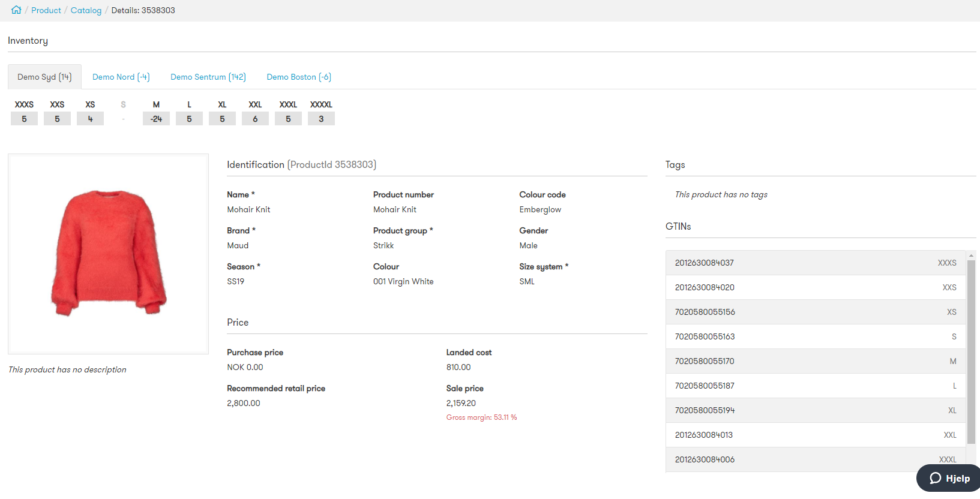Screen dimensions: 980x499
Task: Open the Product breadcrumb link
Action: [46, 10]
